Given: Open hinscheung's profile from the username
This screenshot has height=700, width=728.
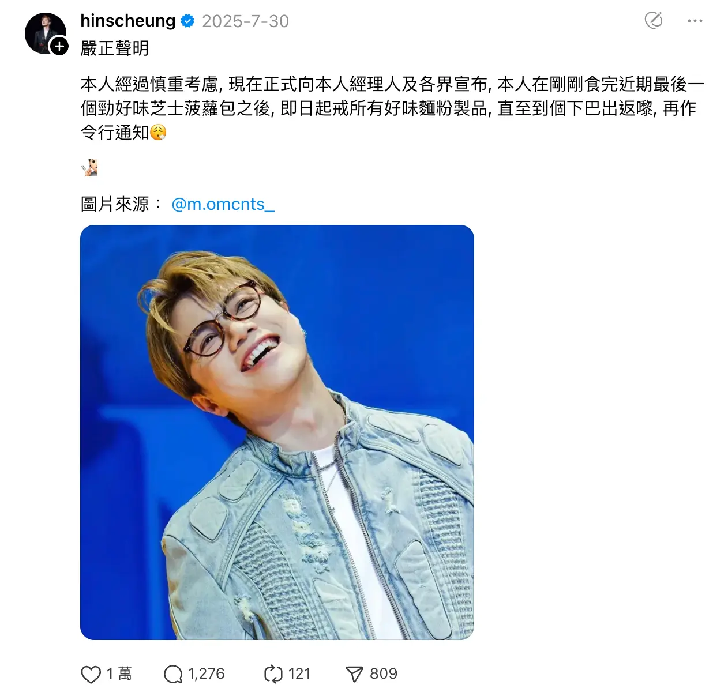Looking at the screenshot, I should point(128,21).
